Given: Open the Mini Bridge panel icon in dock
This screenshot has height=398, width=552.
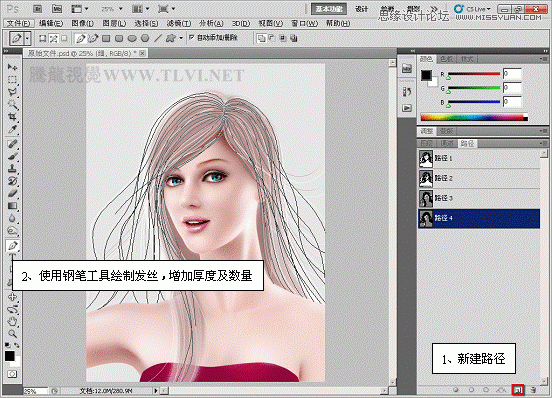Looking at the screenshot, I should 407,68.
